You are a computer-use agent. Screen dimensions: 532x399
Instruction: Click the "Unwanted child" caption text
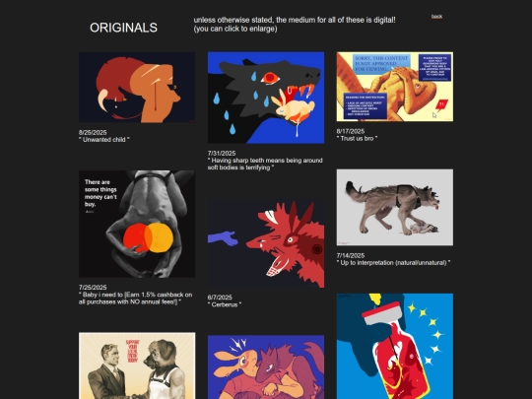(x=104, y=140)
